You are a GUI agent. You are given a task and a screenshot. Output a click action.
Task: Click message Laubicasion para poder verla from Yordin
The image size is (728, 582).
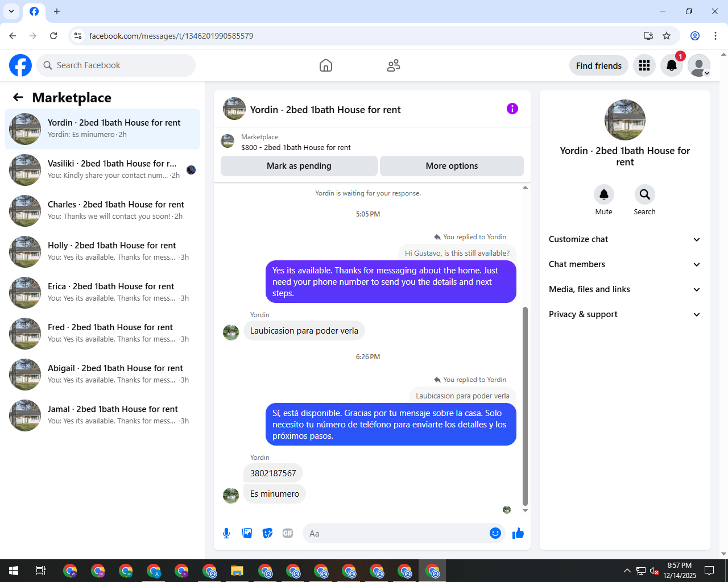[304, 330]
